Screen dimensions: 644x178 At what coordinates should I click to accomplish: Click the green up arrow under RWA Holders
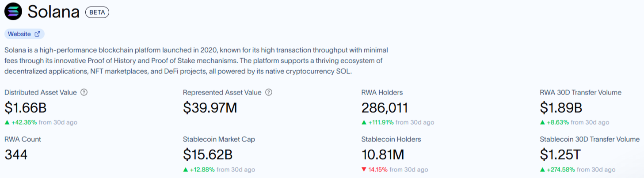tap(364, 122)
